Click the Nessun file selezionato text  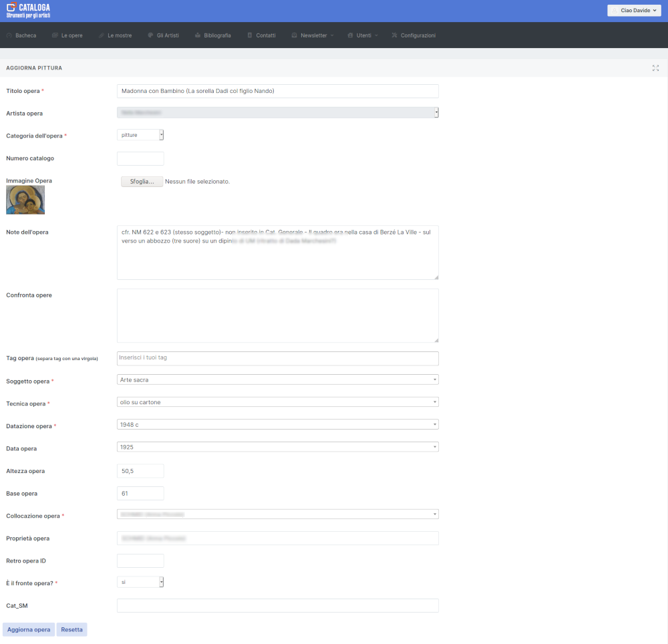[197, 182]
